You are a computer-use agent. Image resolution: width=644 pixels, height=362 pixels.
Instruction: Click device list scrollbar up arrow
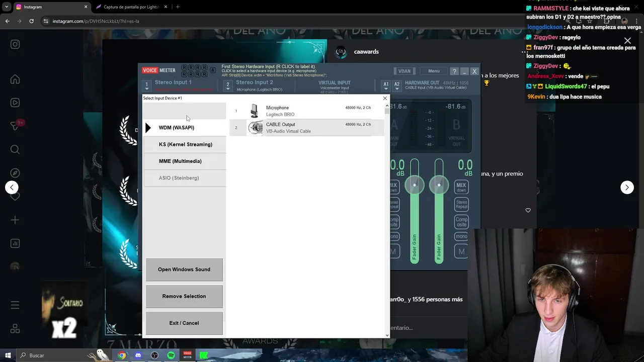coord(387,106)
